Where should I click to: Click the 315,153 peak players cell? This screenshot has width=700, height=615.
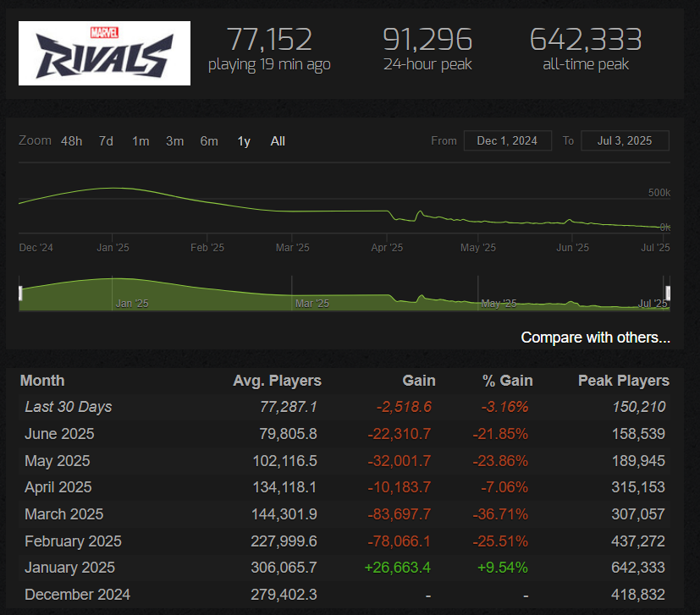638,487
